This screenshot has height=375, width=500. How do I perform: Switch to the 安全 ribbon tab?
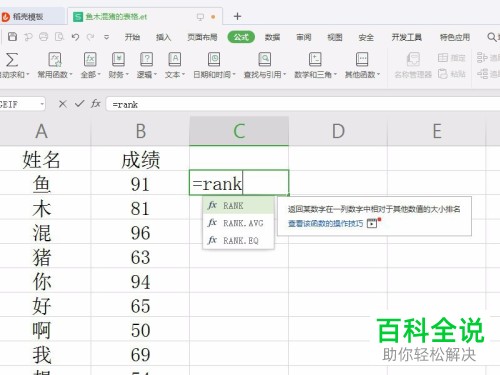pyautogui.click(x=366, y=37)
